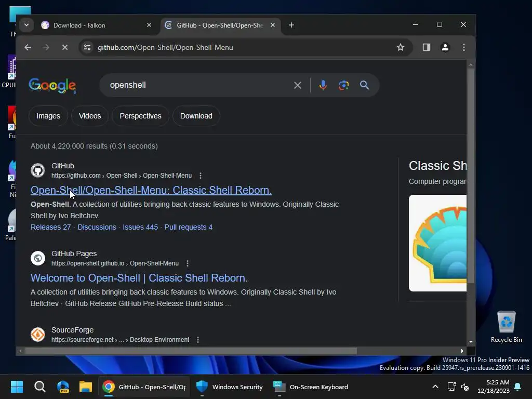Open more options for SourceForge result
Screen dimensions: 532x399
[x=198, y=340]
